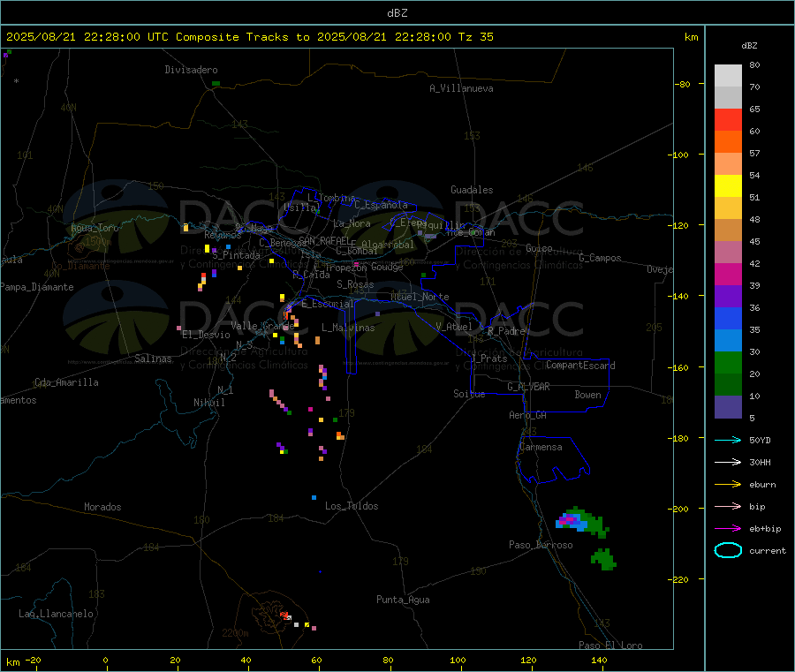This screenshot has width=795, height=672.
Task: Click the magenta 42 dBZ legend swatch
Action: 728,274
